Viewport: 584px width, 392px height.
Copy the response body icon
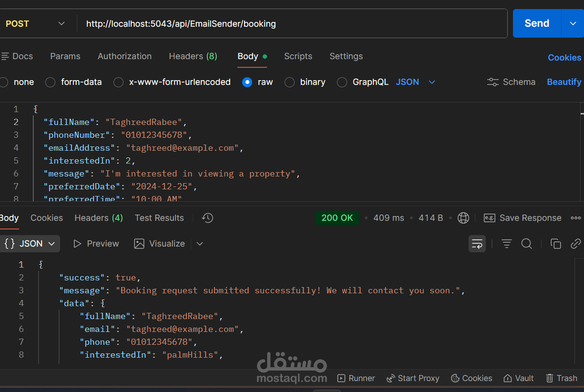point(555,244)
